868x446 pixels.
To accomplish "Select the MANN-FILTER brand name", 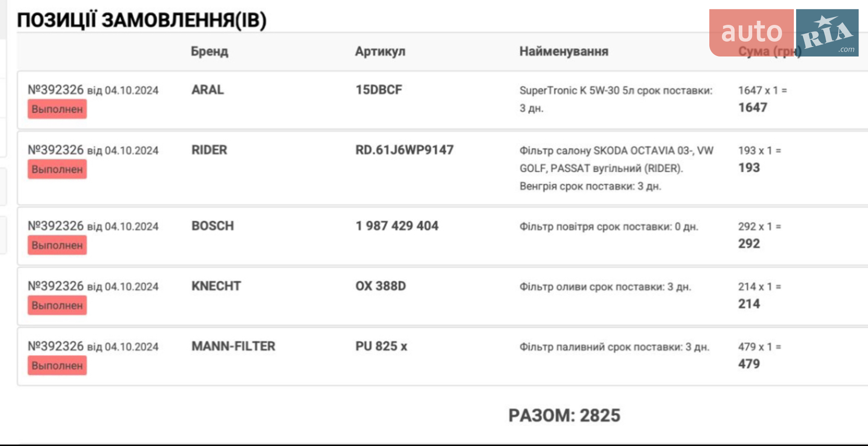I will [233, 346].
